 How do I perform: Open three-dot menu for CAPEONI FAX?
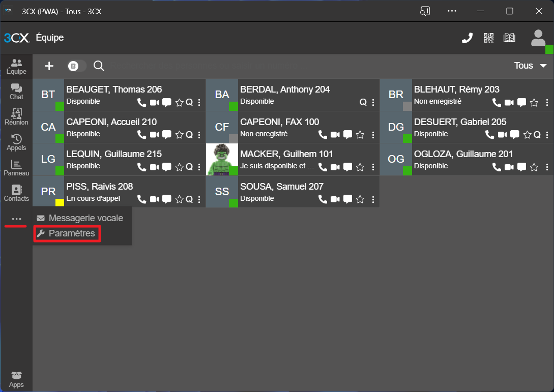coord(373,135)
